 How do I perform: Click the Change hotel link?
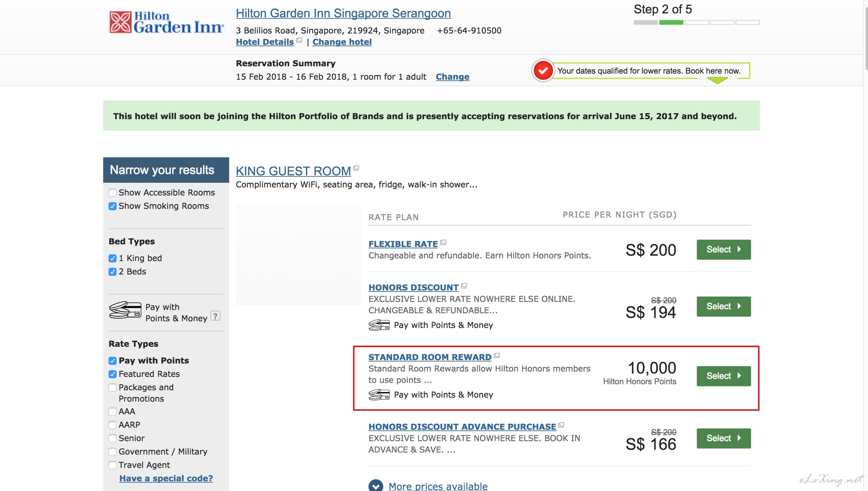[342, 42]
